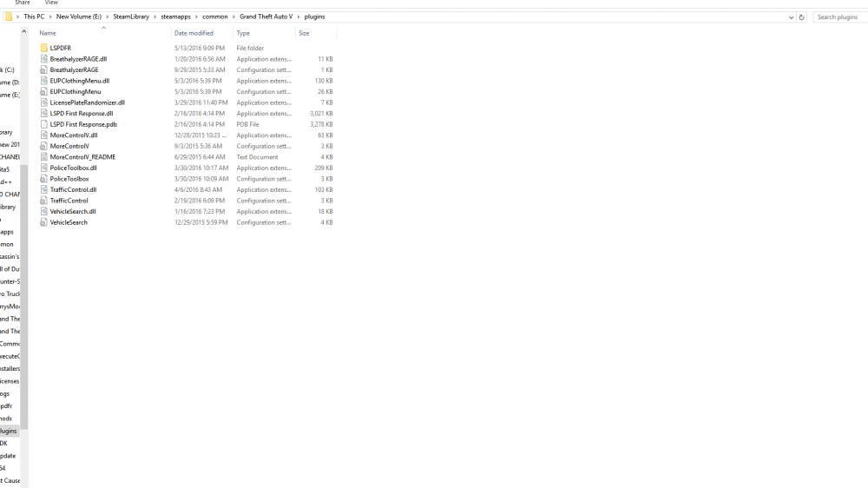The height and width of the screenshot is (488, 868).
Task: Click the BreathalyzerRAGE.dll file icon
Action: (x=43, y=59)
